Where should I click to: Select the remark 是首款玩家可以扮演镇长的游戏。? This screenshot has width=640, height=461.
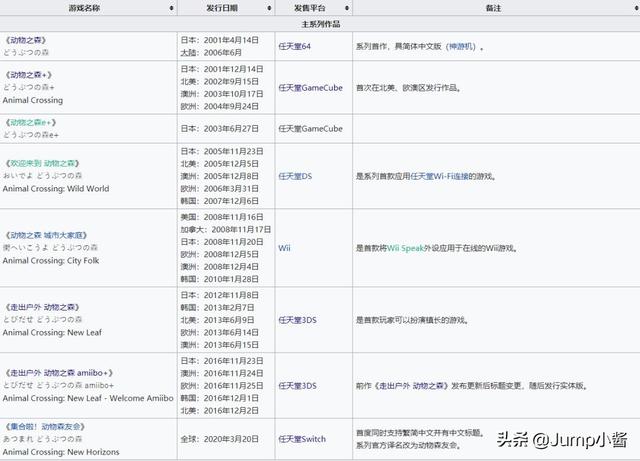(x=412, y=320)
